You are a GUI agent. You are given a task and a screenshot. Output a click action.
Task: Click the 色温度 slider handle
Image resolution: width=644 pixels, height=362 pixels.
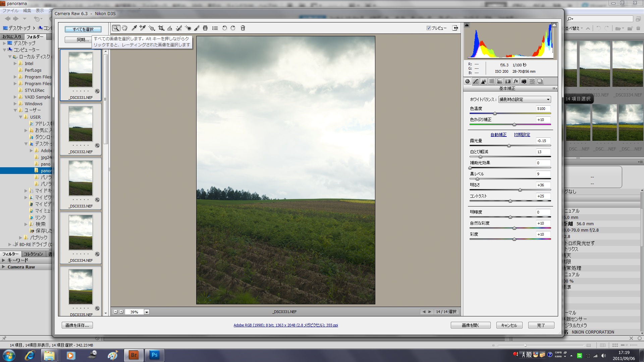pyautogui.click(x=495, y=114)
